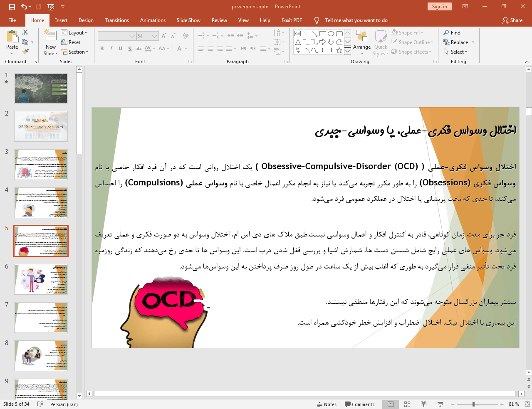
Task: Select the oval shape in the gallery
Action: click(331, 34)
